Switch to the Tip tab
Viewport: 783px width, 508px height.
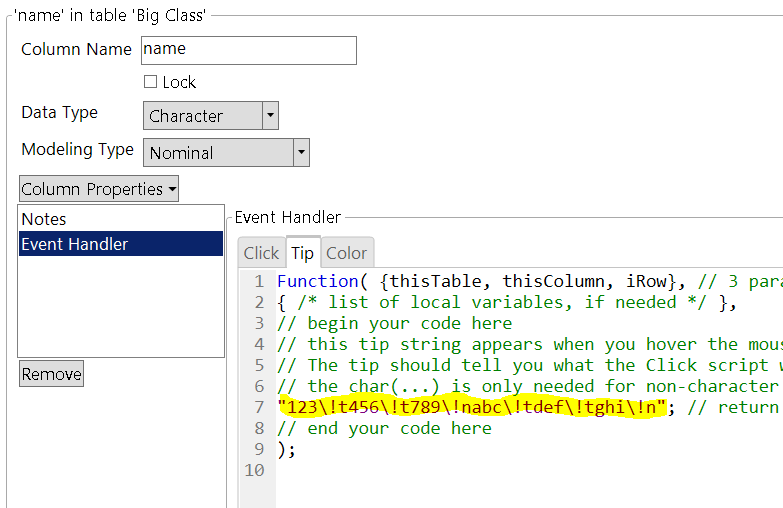tap(303, 253)
